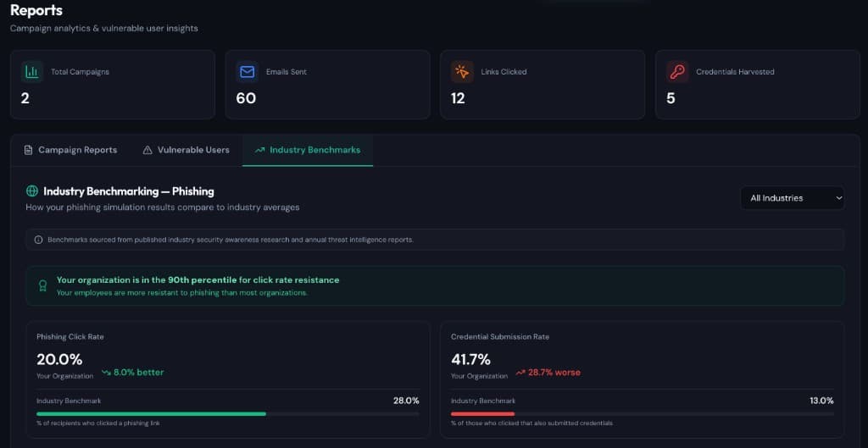Click the green Phishing Click Rate progress bar

pos(151,414)
